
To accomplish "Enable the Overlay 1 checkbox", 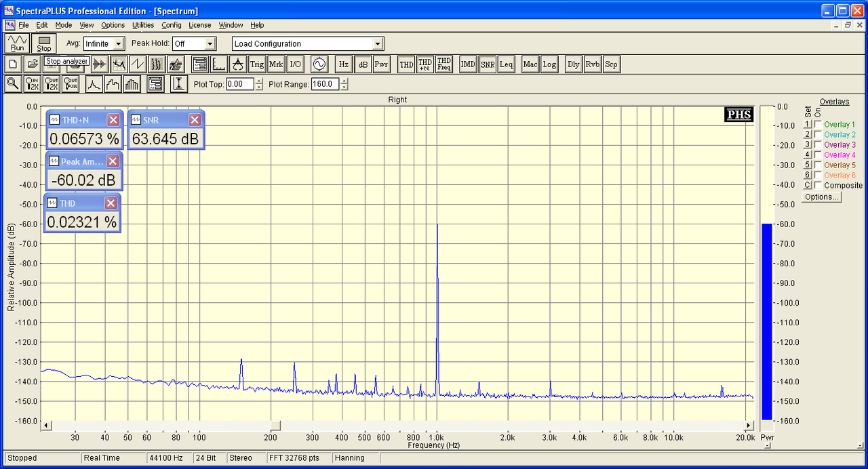I will 818,125.
